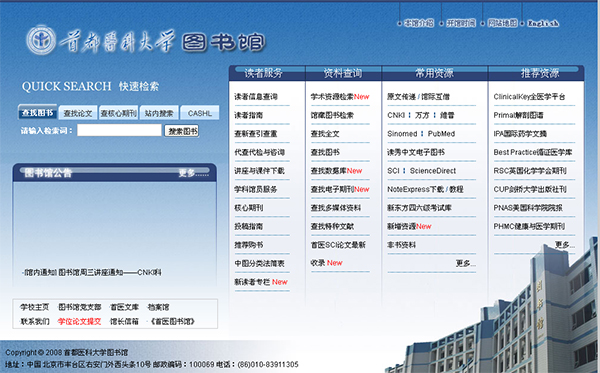The height and width of the screenshot is (373, 600).
Task: Expand 更多 under 推荐资源 column
Action: click(564, 245)
